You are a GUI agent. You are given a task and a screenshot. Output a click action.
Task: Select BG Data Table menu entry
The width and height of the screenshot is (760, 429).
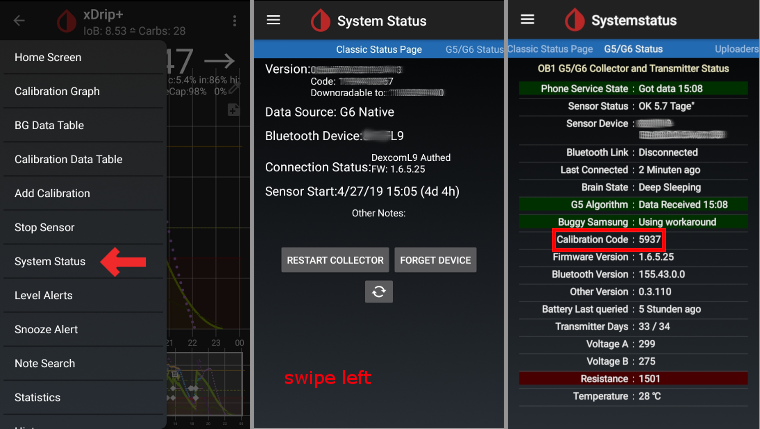click(x=83, y=125)
